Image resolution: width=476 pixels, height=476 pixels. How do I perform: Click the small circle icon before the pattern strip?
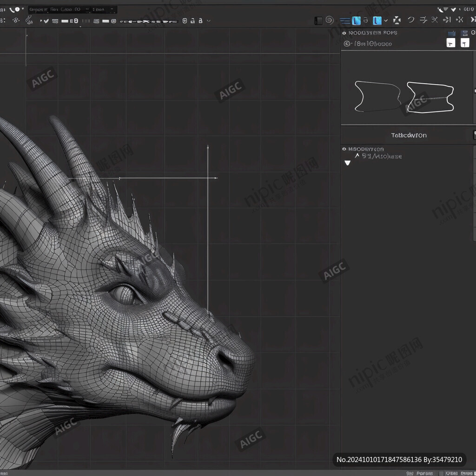[x=113, y=21]
